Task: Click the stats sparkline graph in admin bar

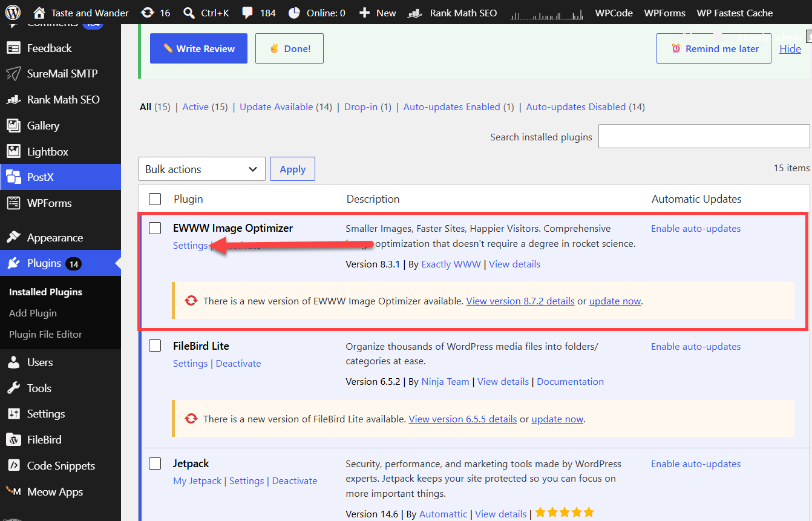Action: [x=546, y=15]
